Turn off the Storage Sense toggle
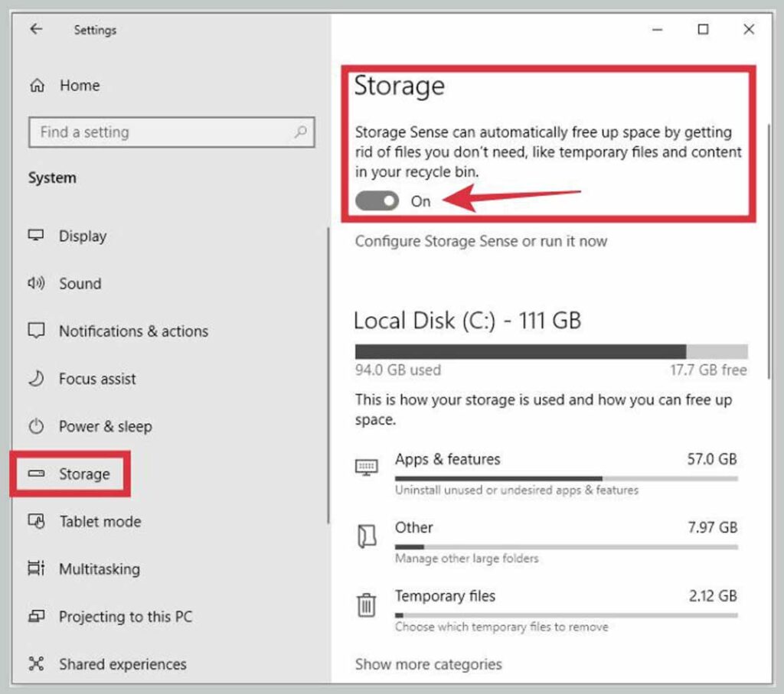Screen dimensions: 784x694 (377, 200)
